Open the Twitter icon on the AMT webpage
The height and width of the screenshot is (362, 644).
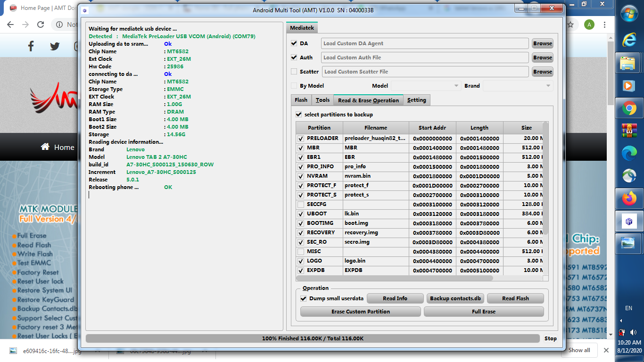point(55,46)
